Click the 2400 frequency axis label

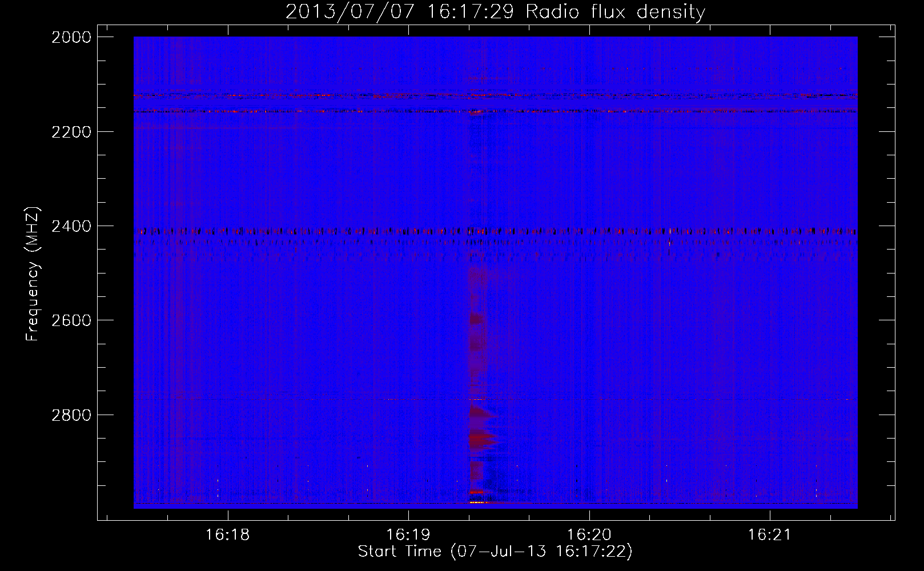(71, 226)
